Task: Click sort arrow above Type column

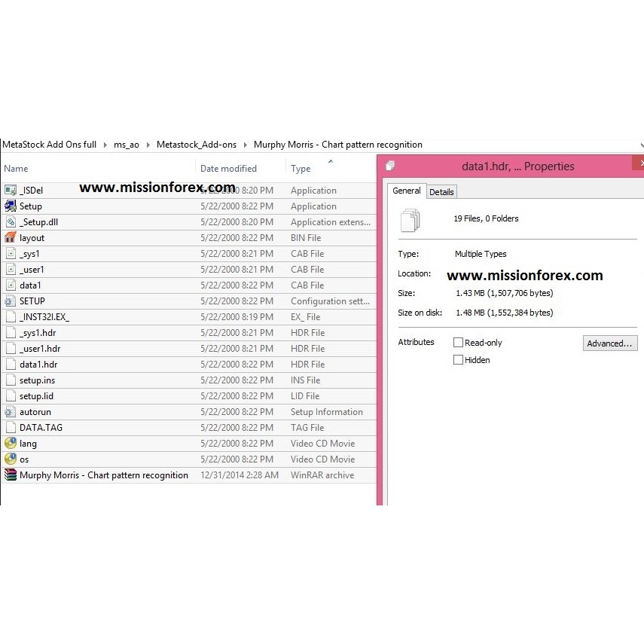Action: 330,160
